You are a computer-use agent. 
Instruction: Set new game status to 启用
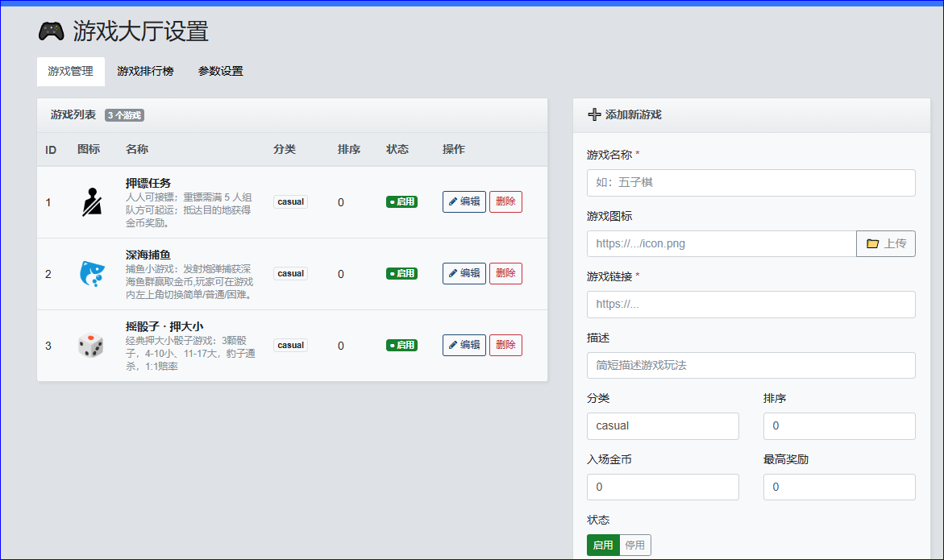tap(603, 545)
